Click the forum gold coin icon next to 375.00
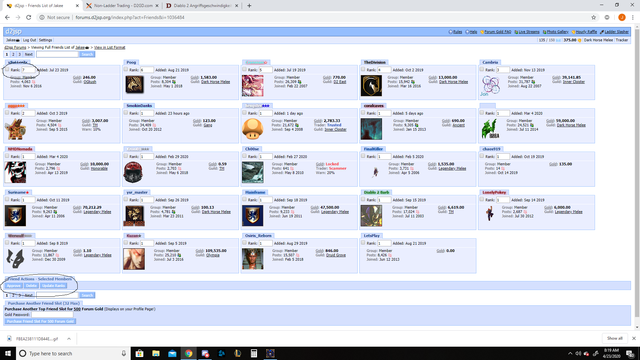 click(580, 40)
